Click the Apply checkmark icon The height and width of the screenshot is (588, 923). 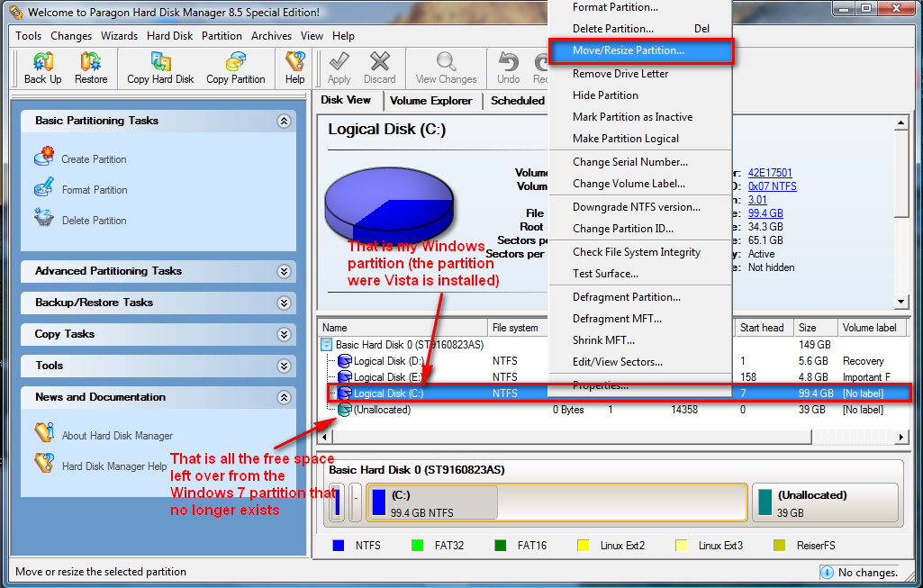coord(339,61)
